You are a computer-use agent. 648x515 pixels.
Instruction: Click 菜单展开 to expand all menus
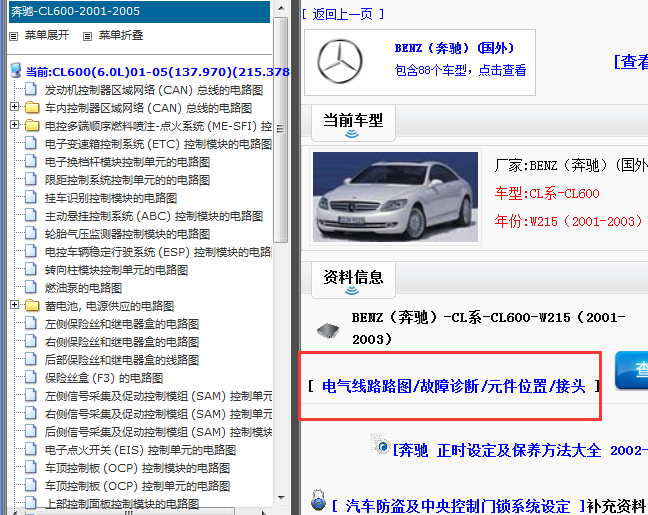[47, 36]
